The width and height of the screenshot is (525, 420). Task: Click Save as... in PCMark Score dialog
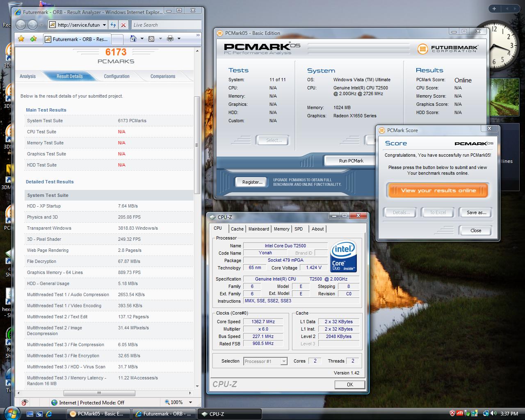point(476,212)
